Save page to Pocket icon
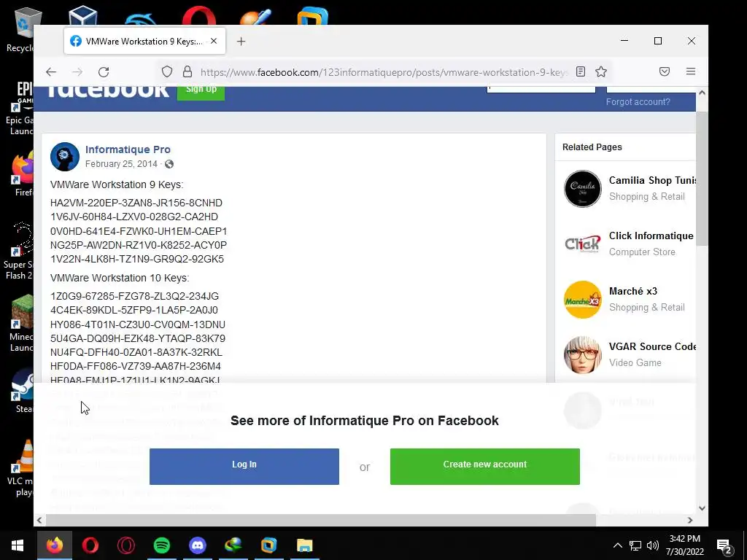The height and width of the screenshot is (560, 747). tap(665, 72)
